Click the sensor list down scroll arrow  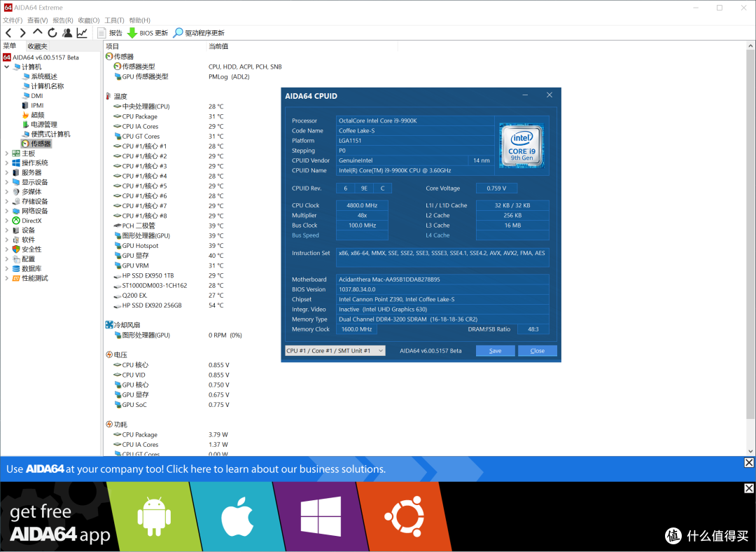tap(750, 451)
